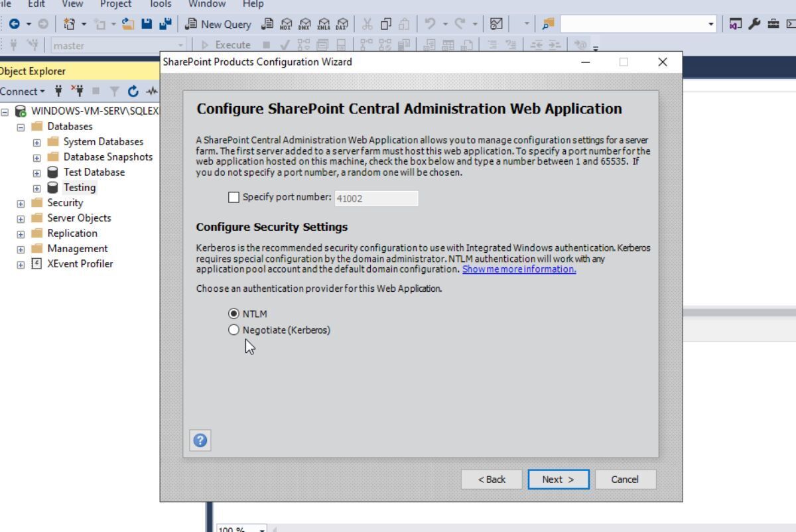Viewport: 796px width, 532px height.
Task: Click the Next button in wizard
Action: pyautogui.click(x=559, y=480)
